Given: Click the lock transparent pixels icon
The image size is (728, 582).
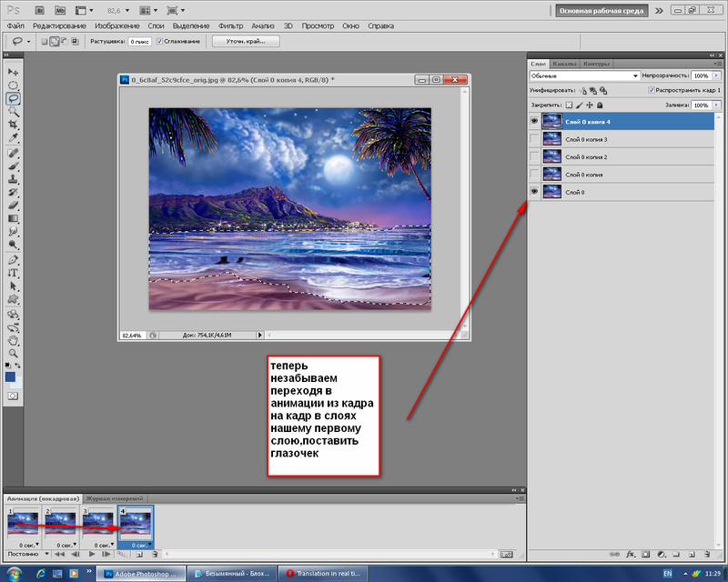Looking at the screenshot, I should pos(570,105).
